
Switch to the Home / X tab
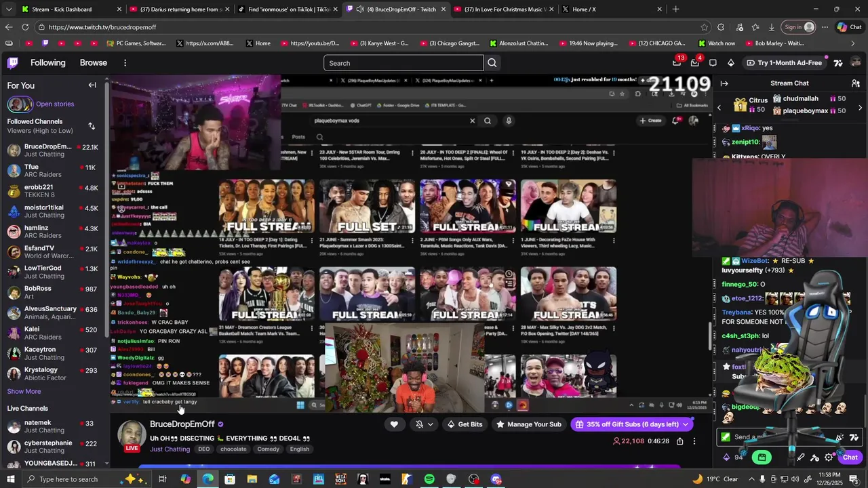click(612, 9)
